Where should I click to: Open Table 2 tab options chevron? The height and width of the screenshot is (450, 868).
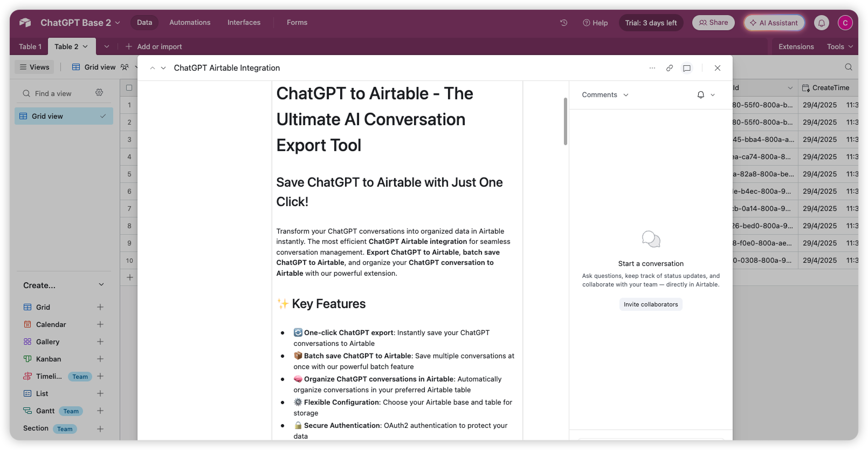tap(85, 46)
